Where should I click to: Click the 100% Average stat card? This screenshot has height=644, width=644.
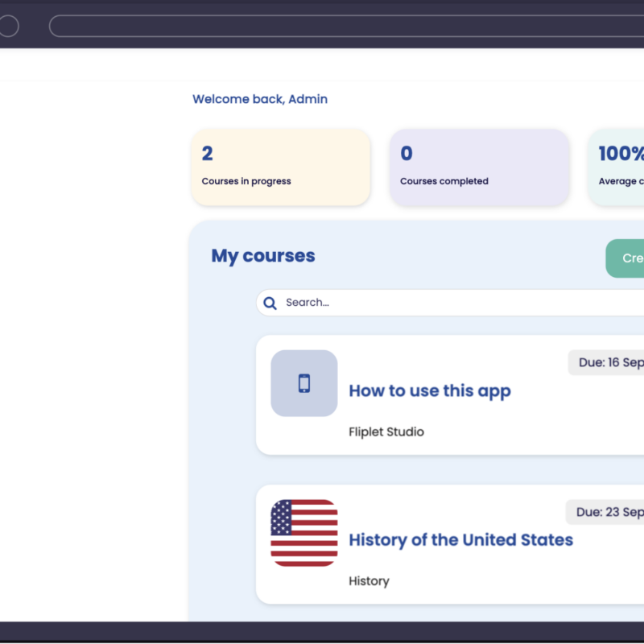pos(616,167)
